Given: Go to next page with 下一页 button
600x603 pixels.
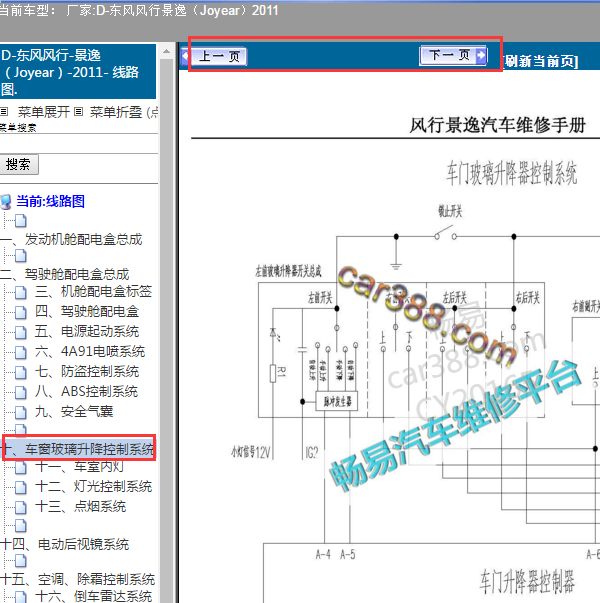Looking at the screenshot, I should pyautogui.click(x=453, y=55).
